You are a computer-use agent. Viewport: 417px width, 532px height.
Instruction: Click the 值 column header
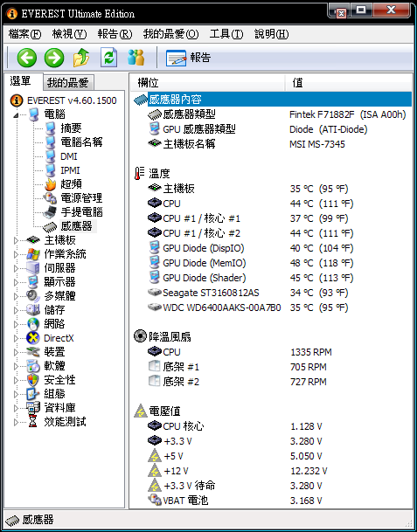click(349, 82)
